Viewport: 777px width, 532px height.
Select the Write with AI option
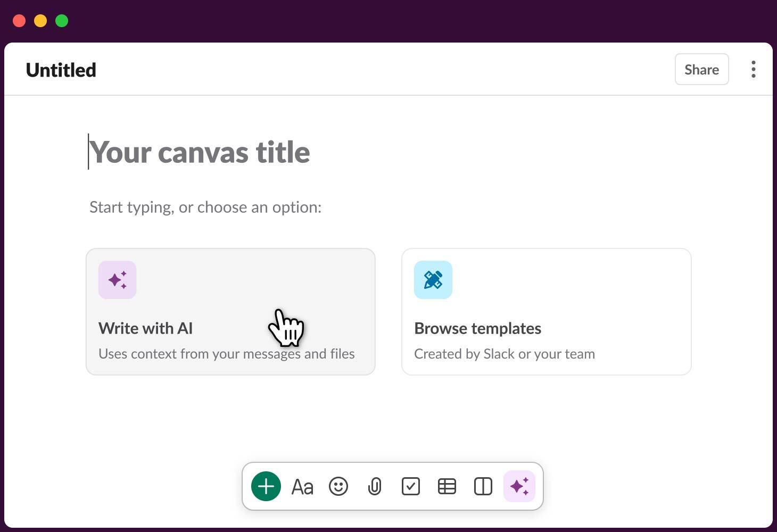230,312
